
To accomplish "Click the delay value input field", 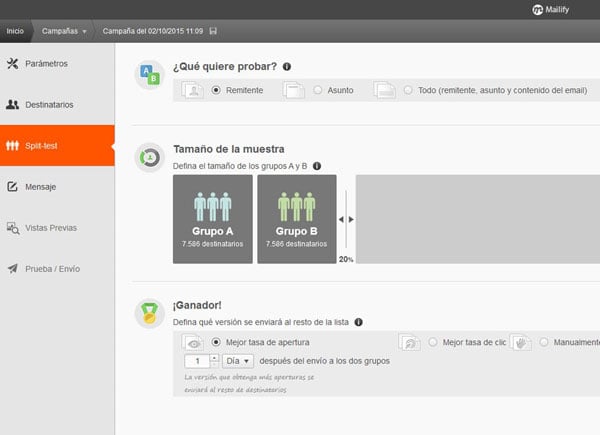I will [x=197, y=361].
